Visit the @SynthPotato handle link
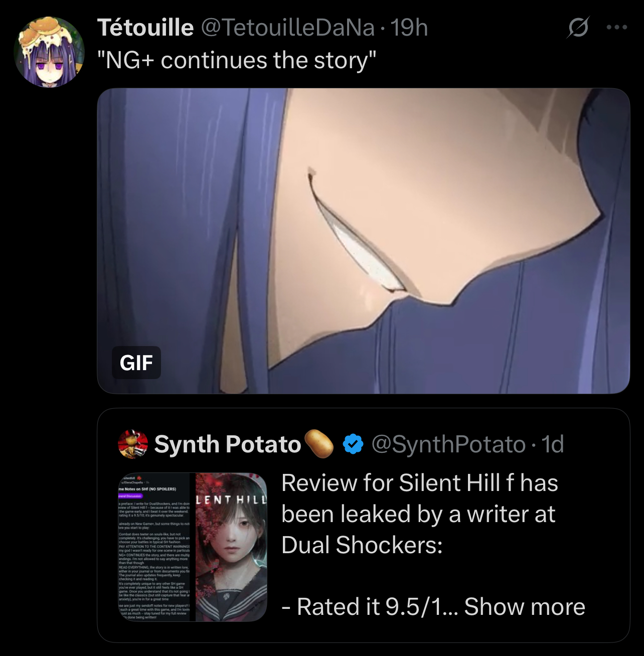The height and width of the screenshot is (656, 644). (x=448, y=444)
